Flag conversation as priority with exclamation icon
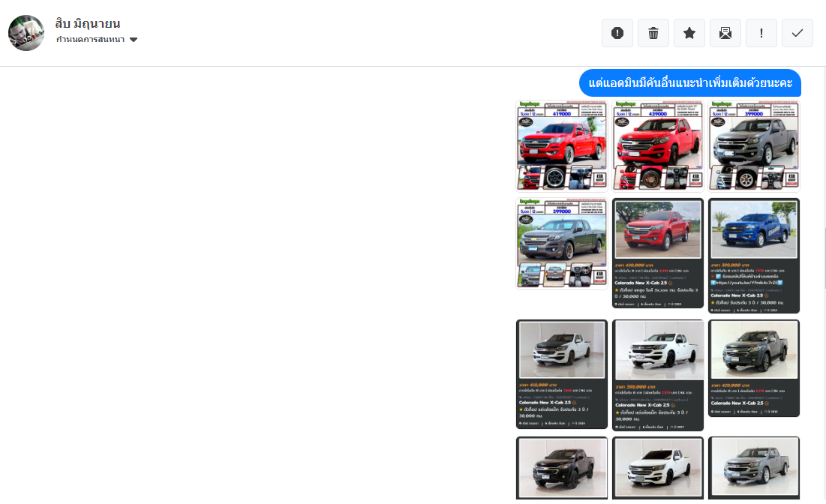 click(x=761, y=33)
